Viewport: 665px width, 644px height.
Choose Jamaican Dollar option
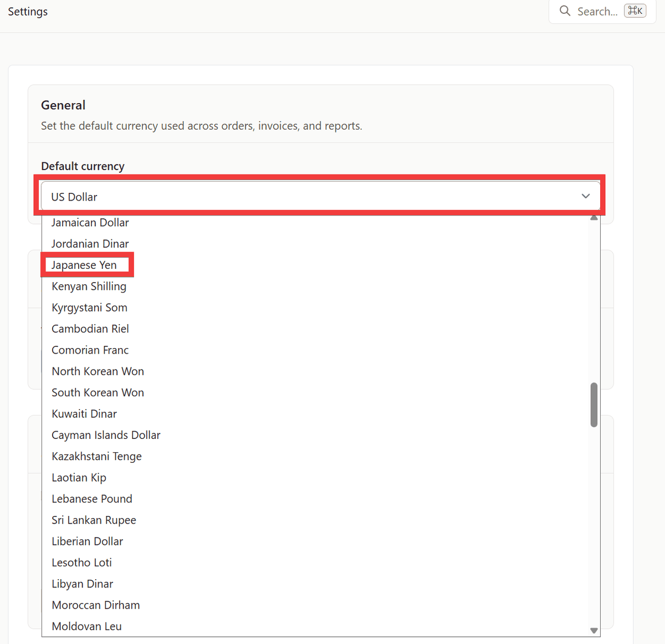coord(90,223)
